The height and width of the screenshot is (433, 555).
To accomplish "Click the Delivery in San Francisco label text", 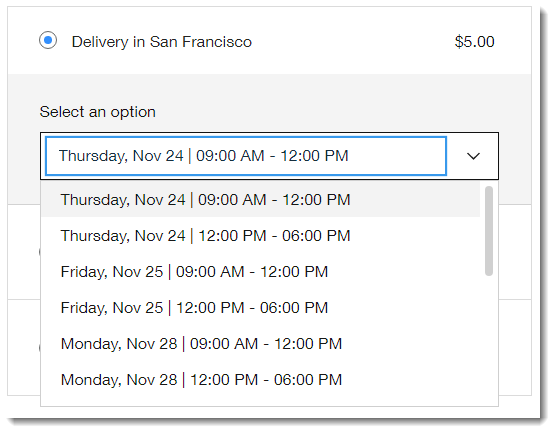I will 161,42.
